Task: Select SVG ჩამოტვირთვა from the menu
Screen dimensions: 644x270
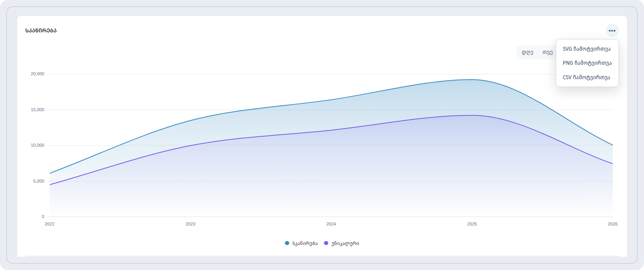Action: [x=587, y=49]
